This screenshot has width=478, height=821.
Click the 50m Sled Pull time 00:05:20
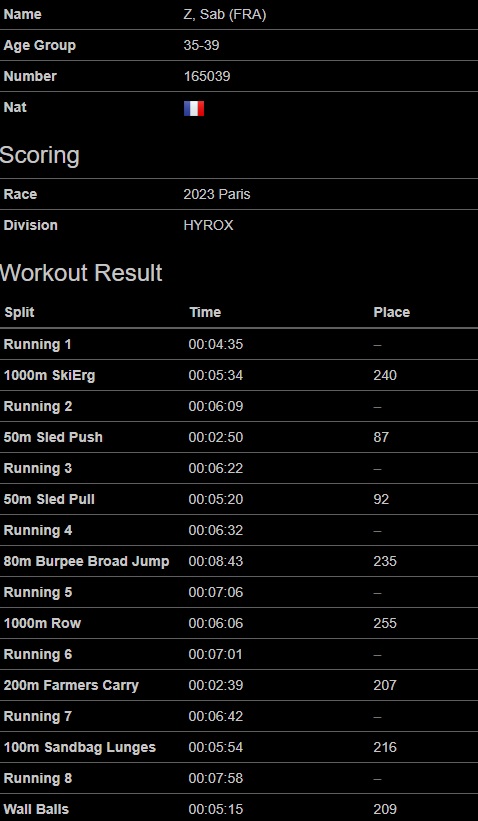point(216,499)
